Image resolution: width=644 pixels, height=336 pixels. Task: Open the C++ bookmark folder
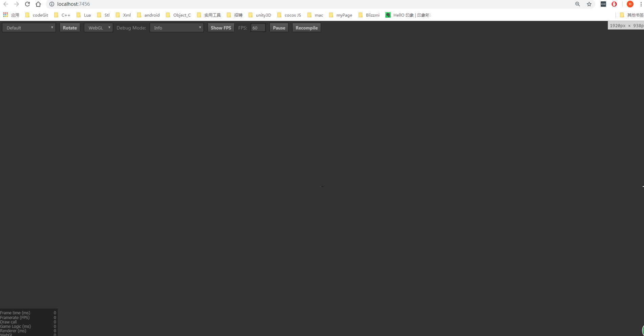(x=62, y=15)
